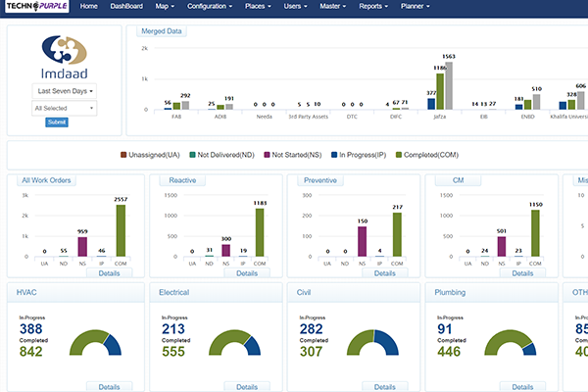588x392 pixels.
Task: Click the Civil panel heading
Action: pos(304,292)
